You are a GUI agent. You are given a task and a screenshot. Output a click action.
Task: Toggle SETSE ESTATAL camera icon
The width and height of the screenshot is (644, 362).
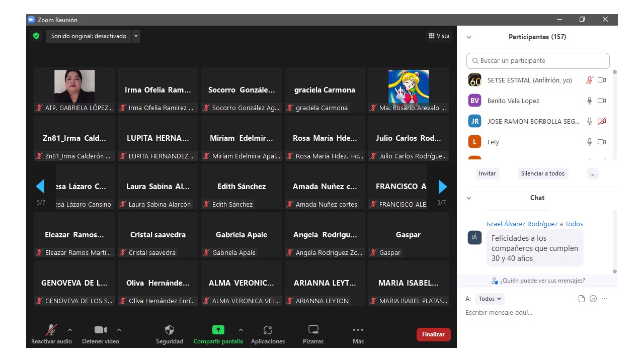[x=602, y=80]
